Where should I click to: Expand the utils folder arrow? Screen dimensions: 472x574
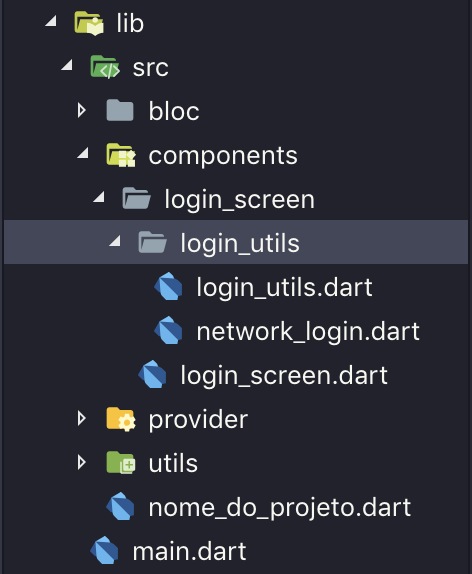tap(82, 462)
